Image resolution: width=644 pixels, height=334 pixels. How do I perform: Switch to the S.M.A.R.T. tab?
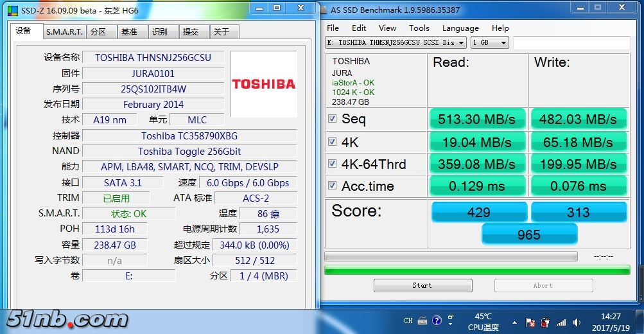[x=64, y=31]
